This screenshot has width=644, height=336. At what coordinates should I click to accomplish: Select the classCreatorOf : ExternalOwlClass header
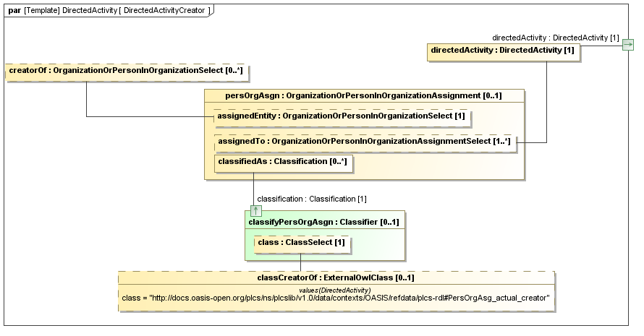tap(336, 277)
